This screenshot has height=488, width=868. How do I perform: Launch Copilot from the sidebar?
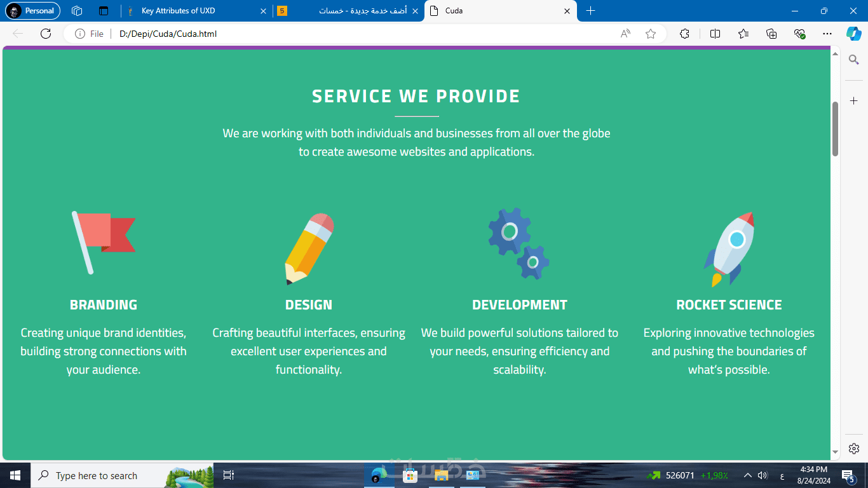pyautogui.click(x=853, y=34)
